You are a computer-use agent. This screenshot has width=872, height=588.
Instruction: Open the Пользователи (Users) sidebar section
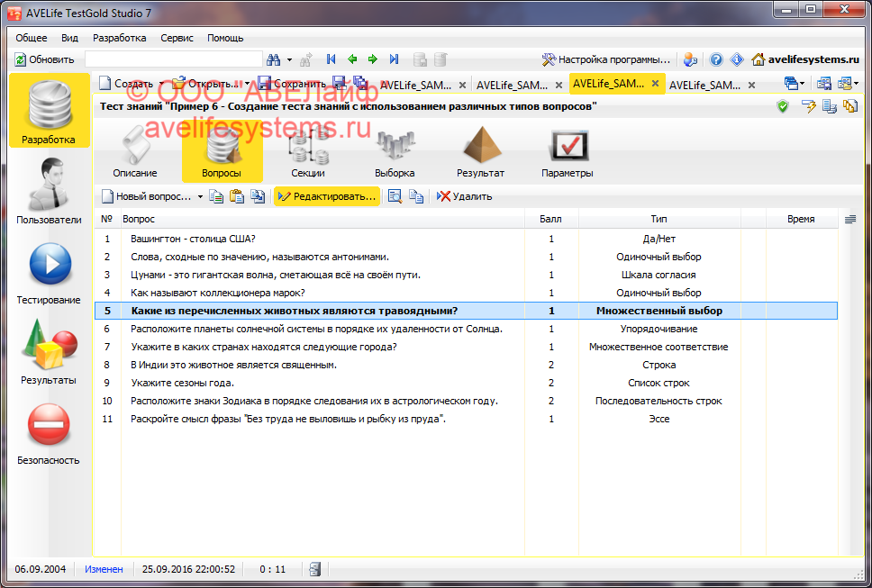pos(49,191)
